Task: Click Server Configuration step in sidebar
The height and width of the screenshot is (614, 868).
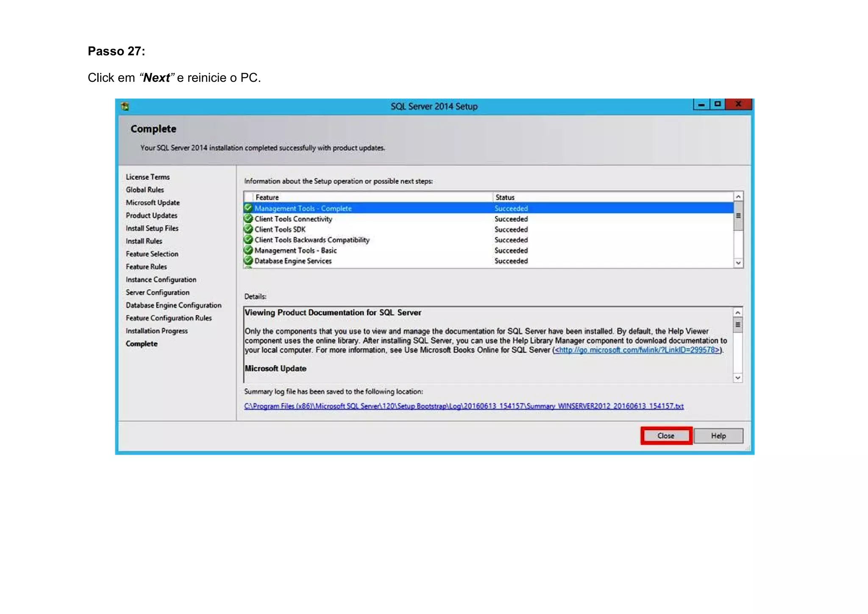Action: click(x=157, y=292)
